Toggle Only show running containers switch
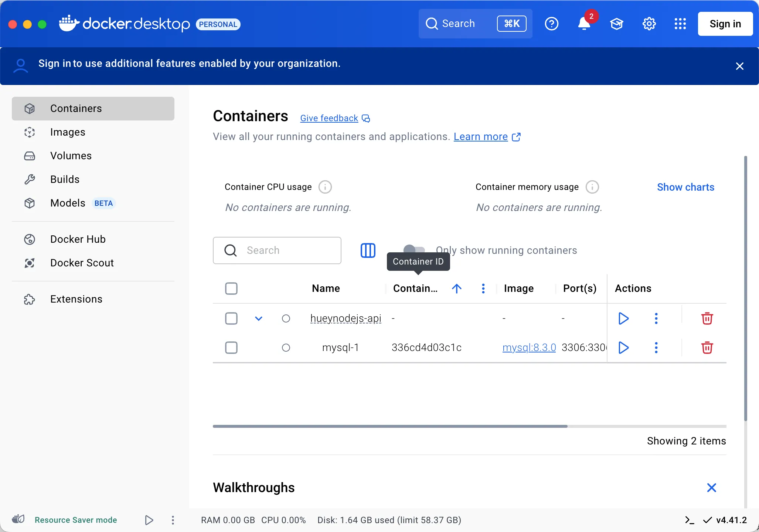This screenshot has width=759, height=532. [x=414, y=250]
